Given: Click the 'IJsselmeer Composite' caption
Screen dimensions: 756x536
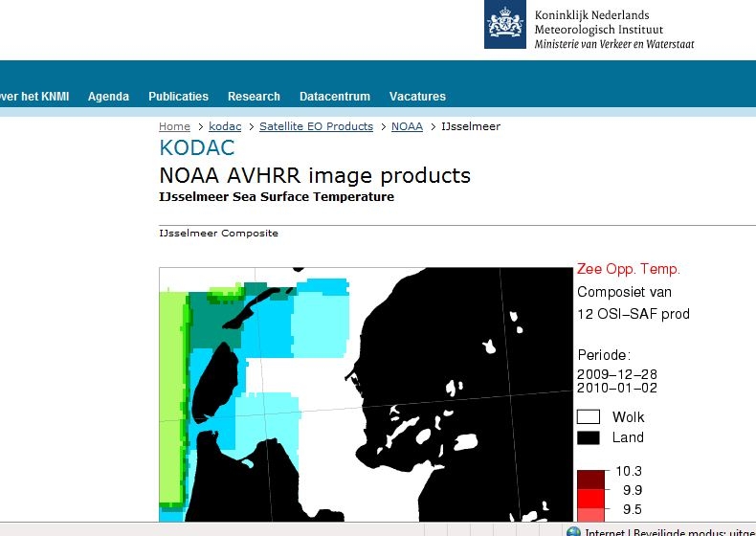Looking at the screenshot, I should tap(218, 233).
